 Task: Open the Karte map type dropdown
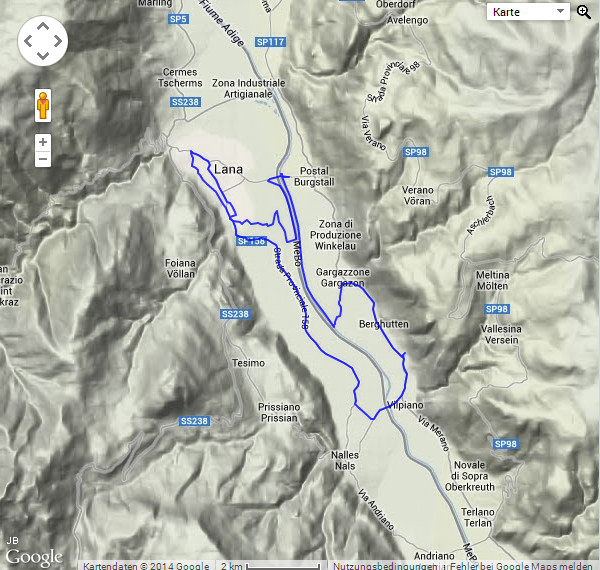point(528,12)
